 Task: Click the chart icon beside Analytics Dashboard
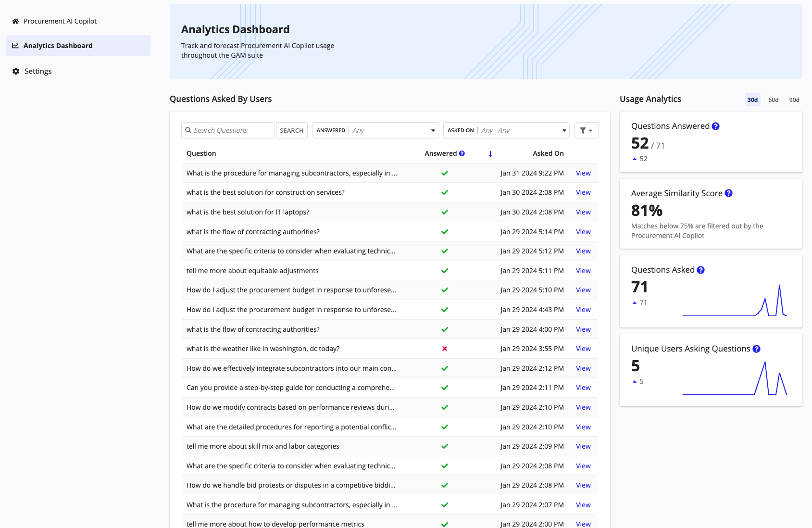(x=15, y=46)
